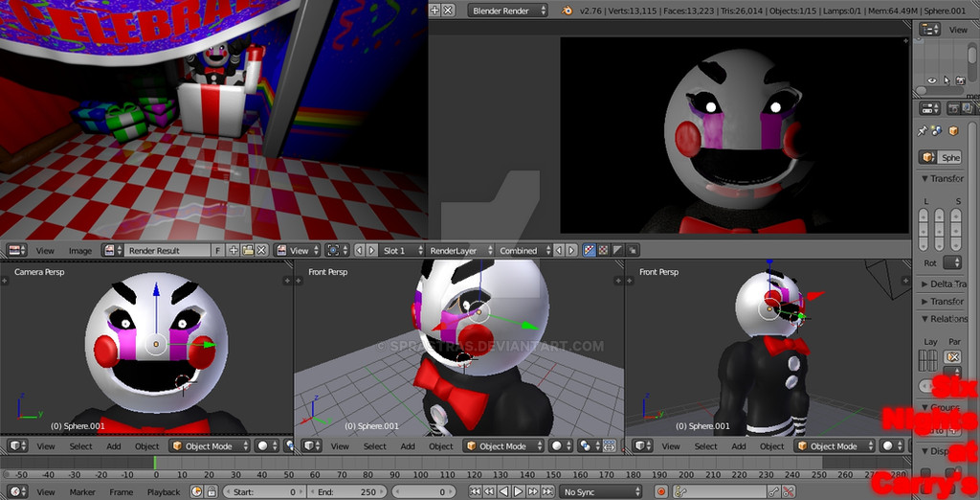The width and height of the screenshot is (980, 500).
Task: Unlink the Render Result image with X
Action: pyautogui.click(x=262, y=250)
